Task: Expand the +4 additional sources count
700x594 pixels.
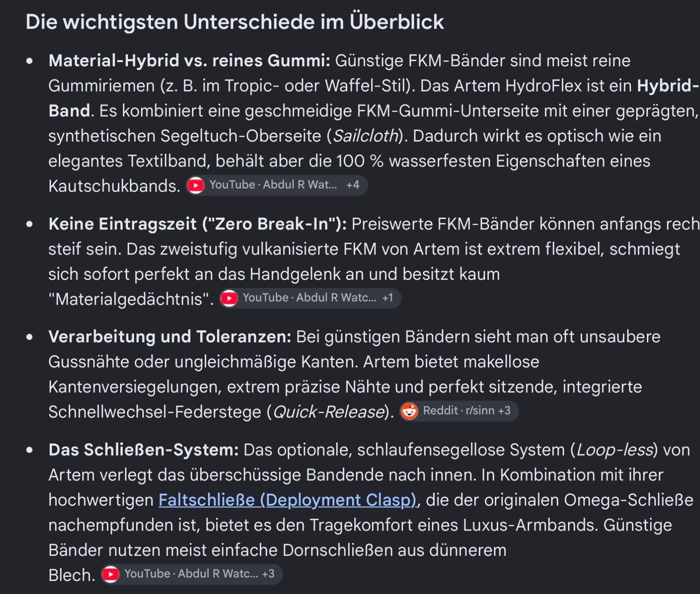Action: (353, 185)
